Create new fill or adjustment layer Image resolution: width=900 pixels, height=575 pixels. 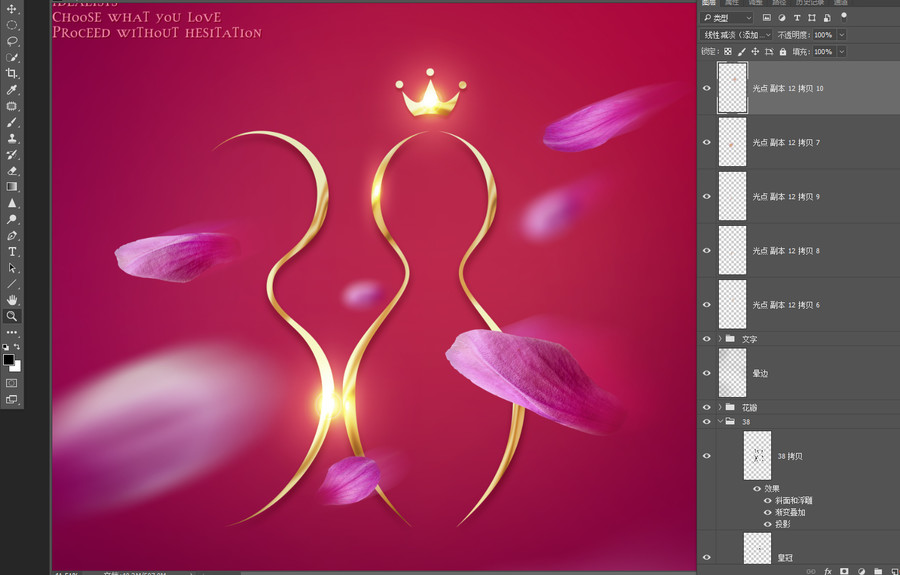862,572
